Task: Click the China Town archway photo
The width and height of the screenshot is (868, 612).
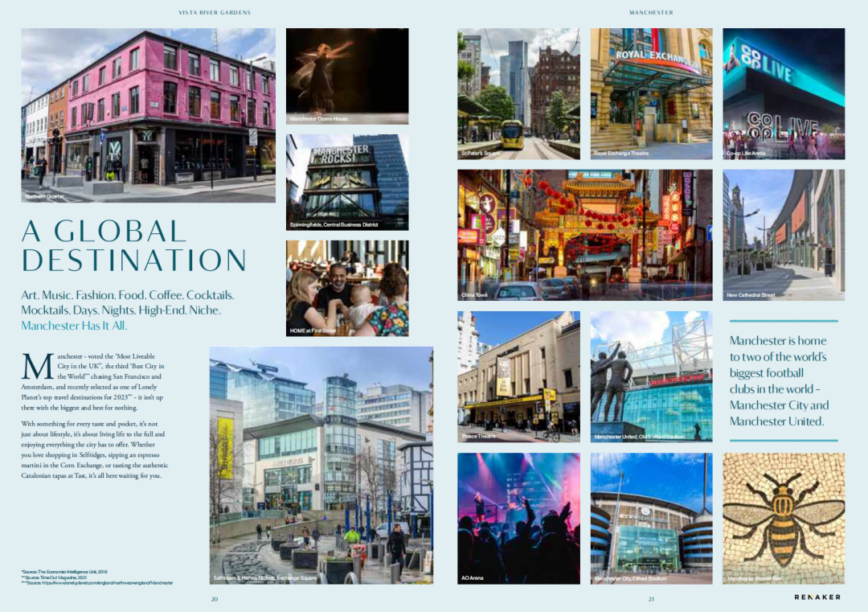Action: (x=584, y=235)
